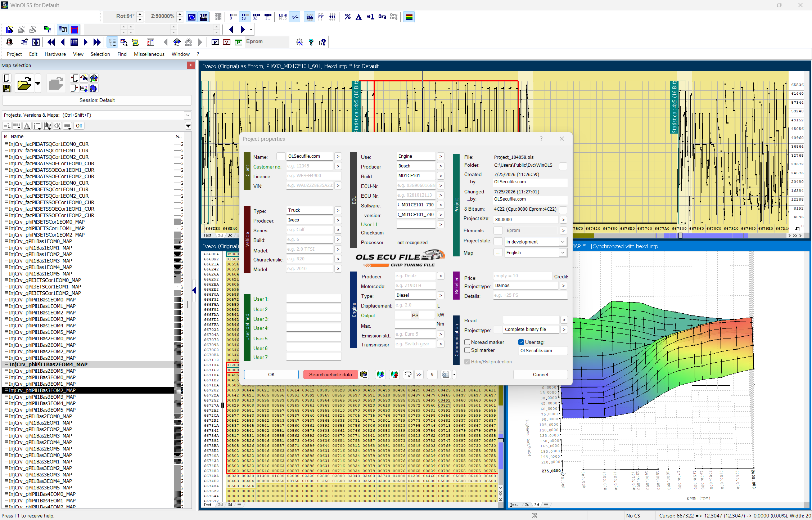Expand the Map language English dropdown
The width and height of the screenshot is (812, 520).
coord(536,253)
